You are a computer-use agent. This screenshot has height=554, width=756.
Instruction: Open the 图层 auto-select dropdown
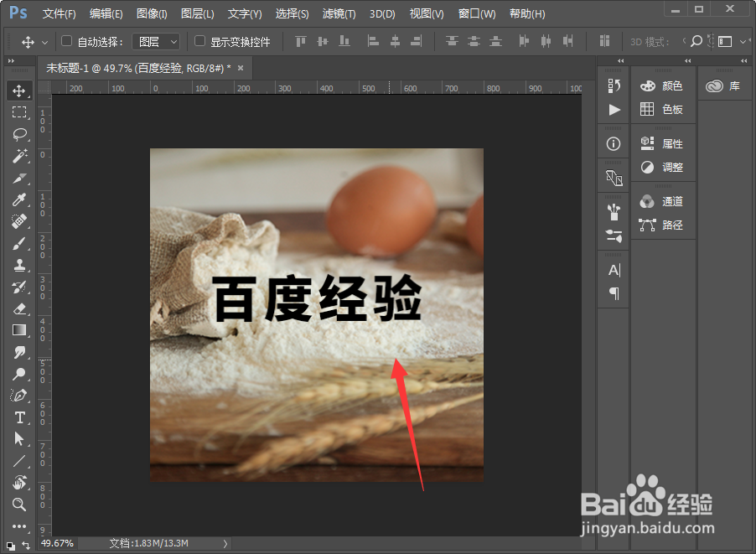coord(156,42)
